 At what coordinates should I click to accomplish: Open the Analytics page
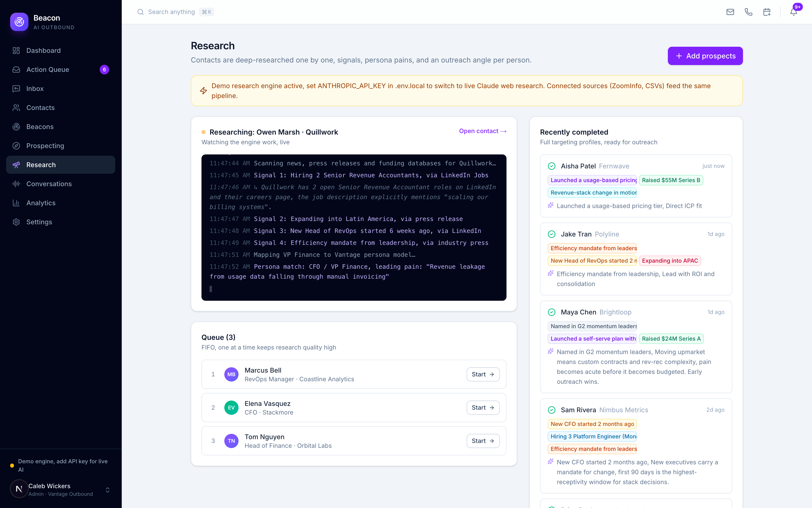pyautogui.click(x=60, y=203)
